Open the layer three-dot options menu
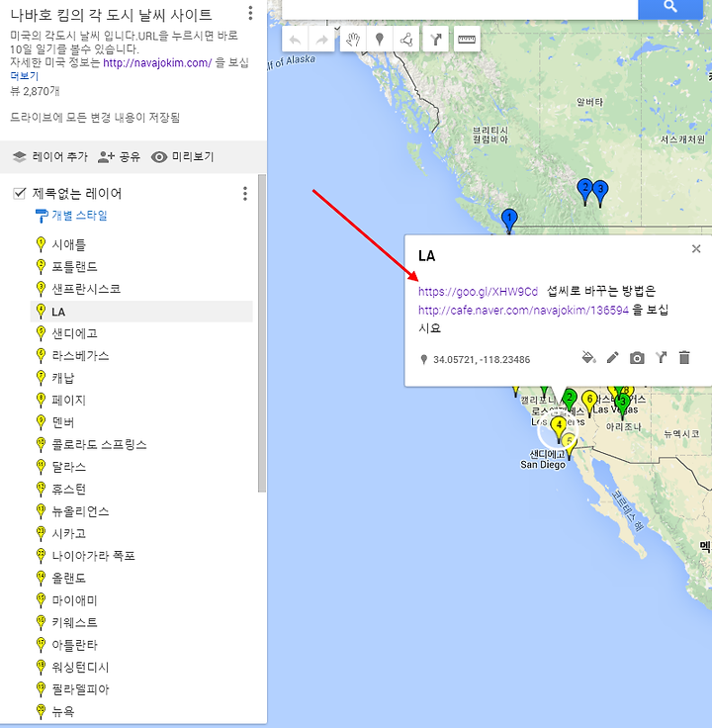 coord(244,194)
